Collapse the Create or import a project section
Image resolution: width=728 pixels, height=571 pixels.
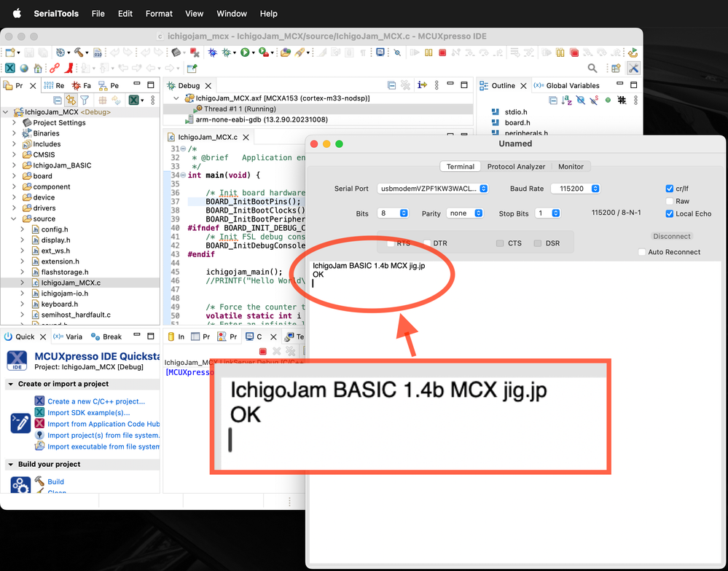click(x=11, y=384)
